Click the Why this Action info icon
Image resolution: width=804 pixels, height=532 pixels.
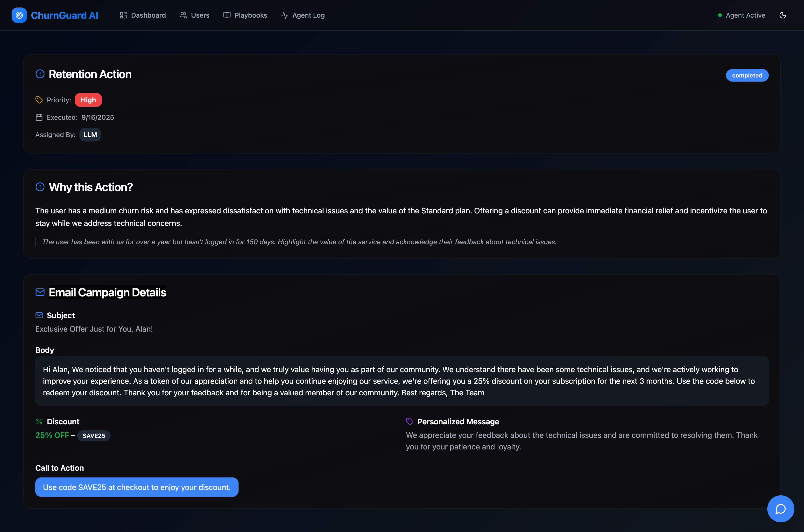[x=40, y=187]
